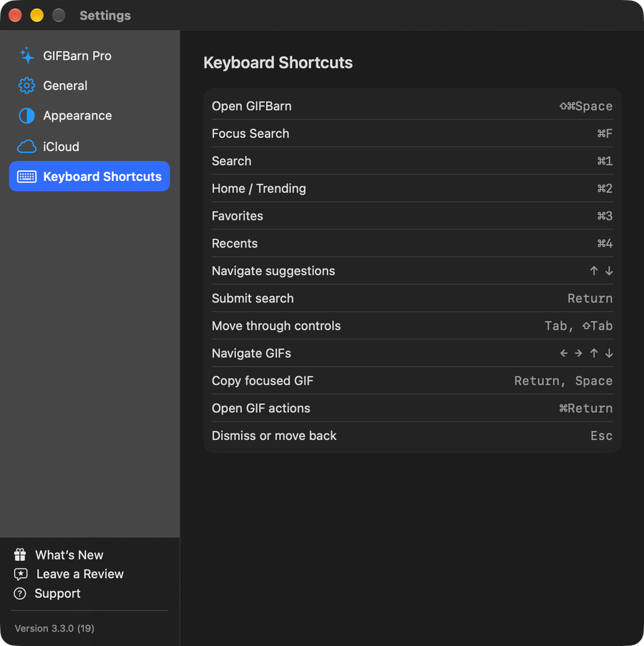Image resolution: width=644 pixels, height=646 pixels.
Task: Click the Navigate GIFs row label
Action: (x=251, y=353)
